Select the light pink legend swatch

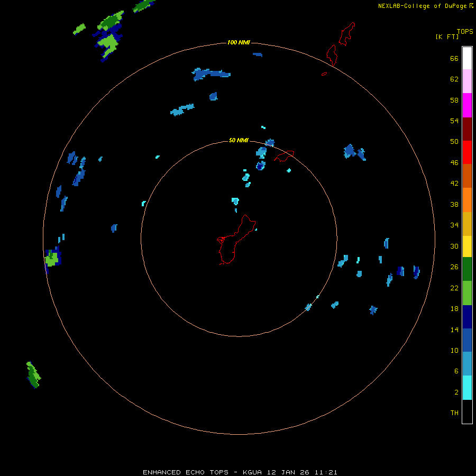(467, 81)
